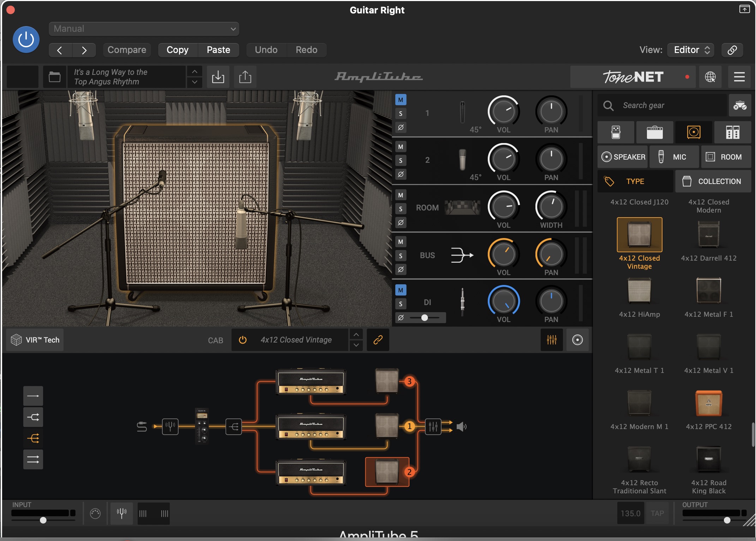Click the Copy button

pyautogui.click(x=178, y=50)
